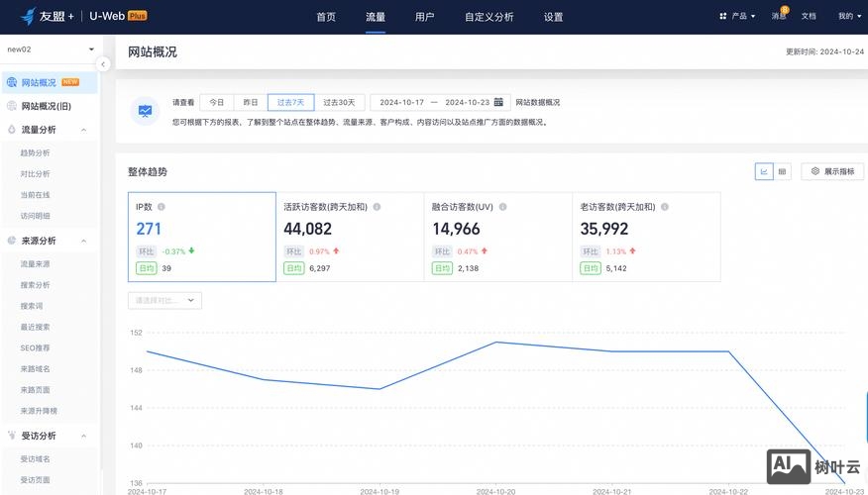Open 来源升降榜 in the sidebar
Image resolution: width=868 pixels, height=495 pixels.
(39, 411)
